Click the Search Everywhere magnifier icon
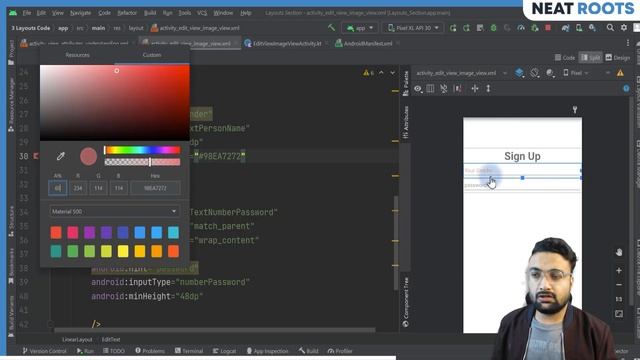 point(610,28)
